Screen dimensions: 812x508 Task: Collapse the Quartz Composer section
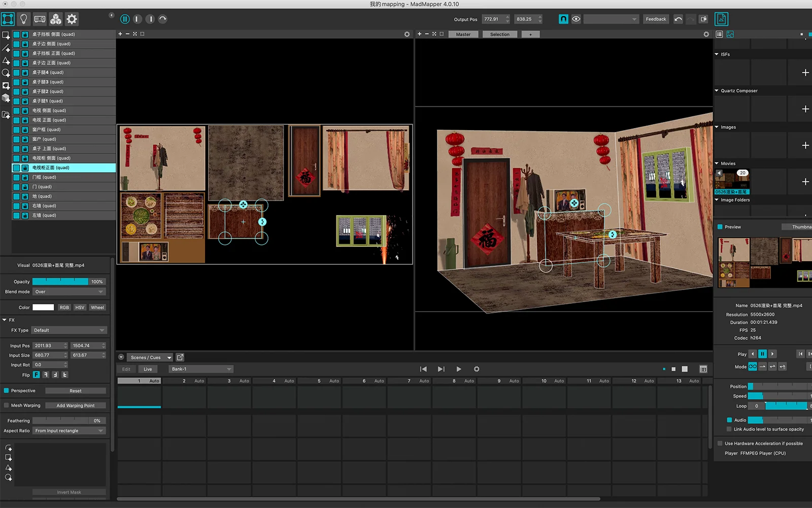tap(717, 91)
